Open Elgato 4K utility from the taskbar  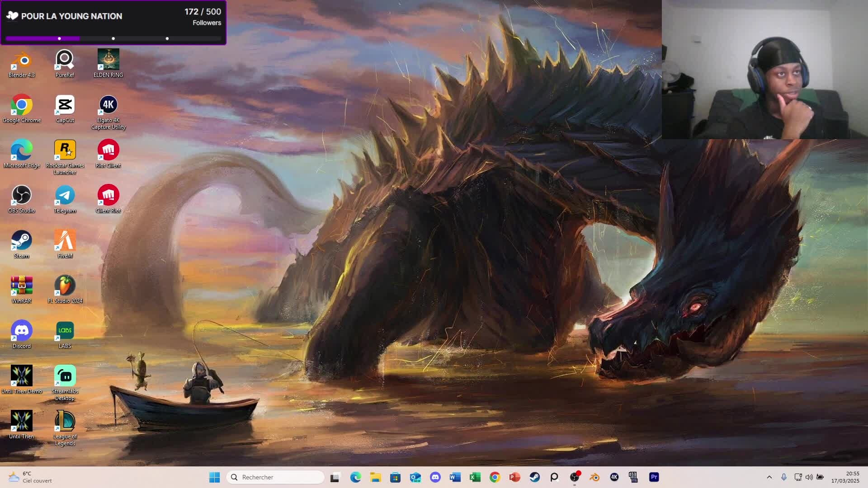coord(614,477)
